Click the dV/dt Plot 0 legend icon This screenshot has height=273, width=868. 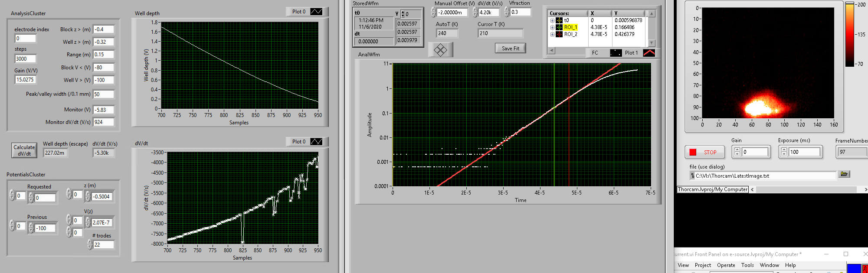click(316, 142)
